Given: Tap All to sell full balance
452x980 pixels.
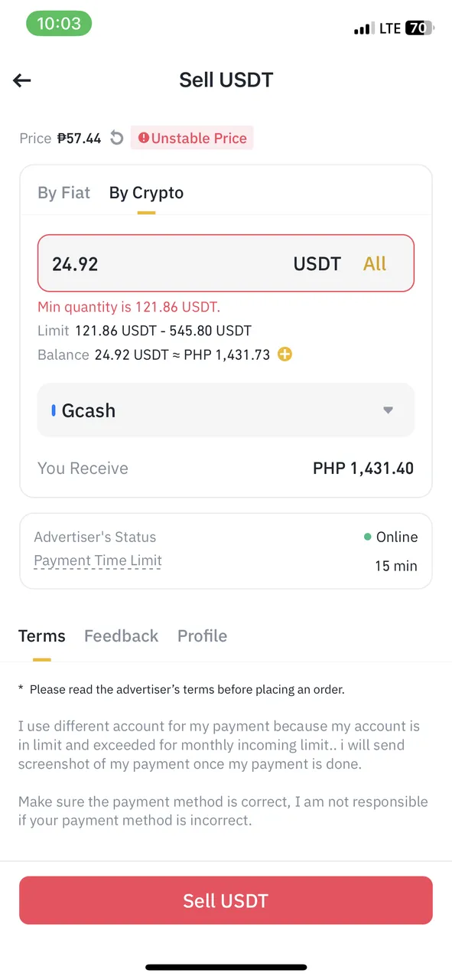Looking at the screenshot, I should point(375,264).
